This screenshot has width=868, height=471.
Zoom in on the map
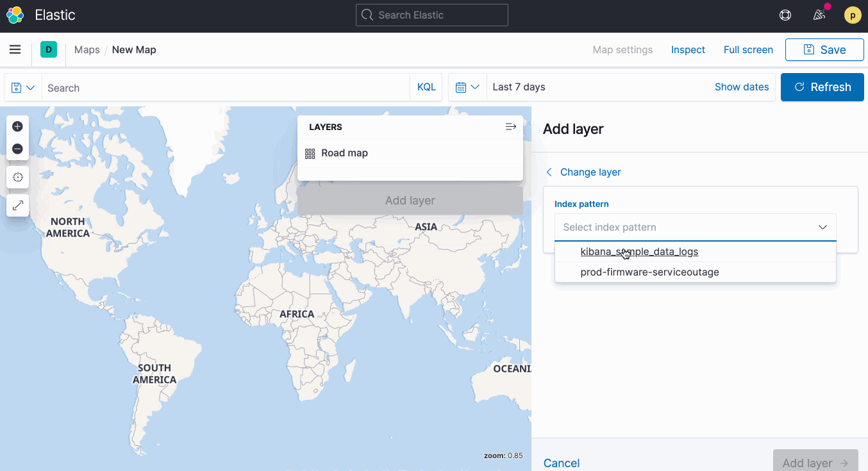tap(18, 126)
